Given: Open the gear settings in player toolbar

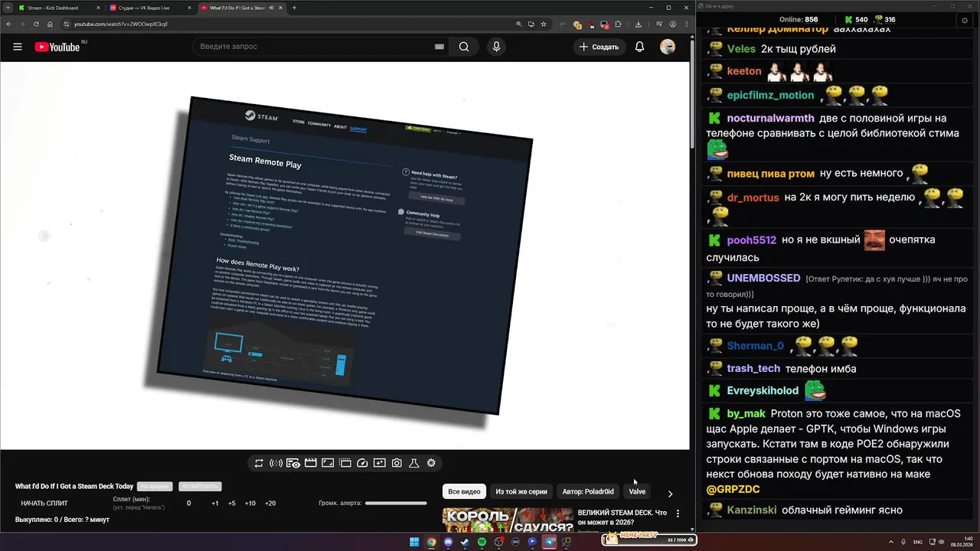Looking at the screenshot, I should coord(431,463).
